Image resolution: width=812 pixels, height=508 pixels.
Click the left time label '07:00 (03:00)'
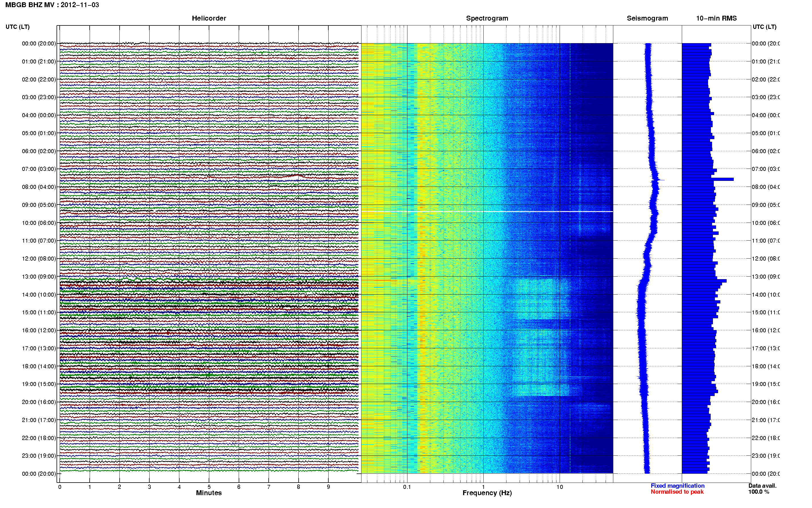(x=39, y=169)
